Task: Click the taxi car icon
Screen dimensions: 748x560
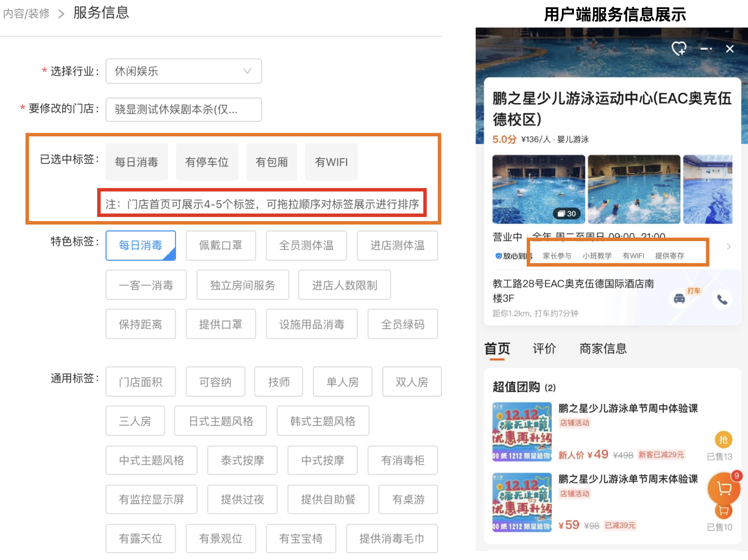Action: [679, 298]
